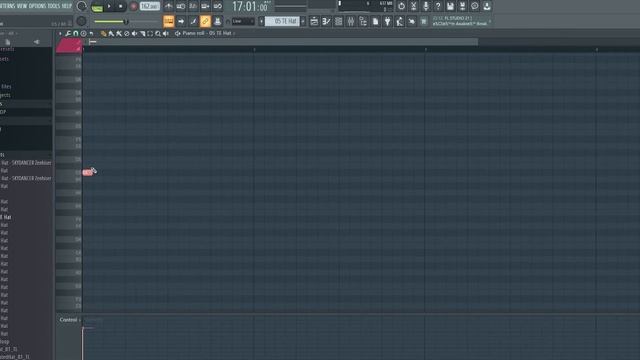Viewport: 640px width, 360px height.
Task: Open the plugin picker plug icon
Action: (387, 21)
